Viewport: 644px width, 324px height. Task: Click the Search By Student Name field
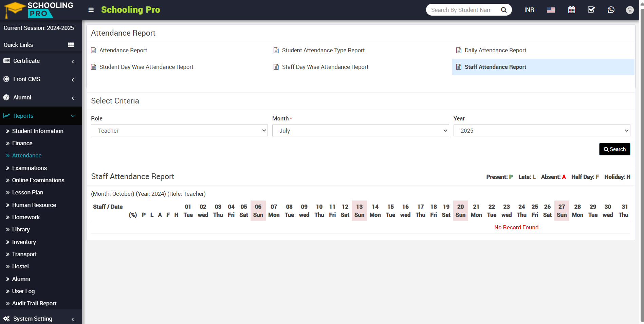462,10
